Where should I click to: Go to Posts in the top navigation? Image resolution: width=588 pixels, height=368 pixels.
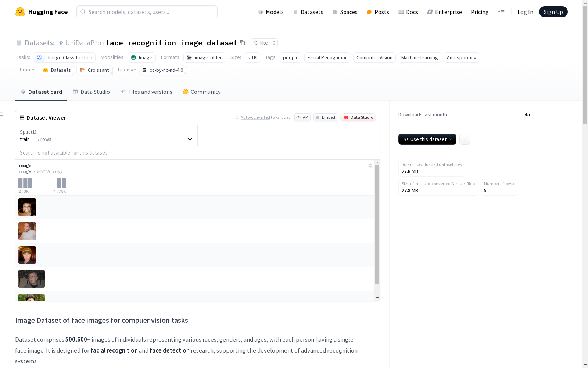pyautogui.click(x=378, y=12)
